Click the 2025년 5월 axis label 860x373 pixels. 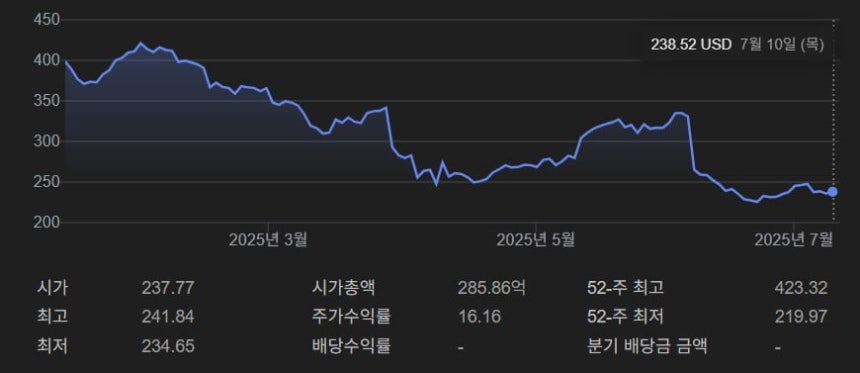tap(535, 240)
